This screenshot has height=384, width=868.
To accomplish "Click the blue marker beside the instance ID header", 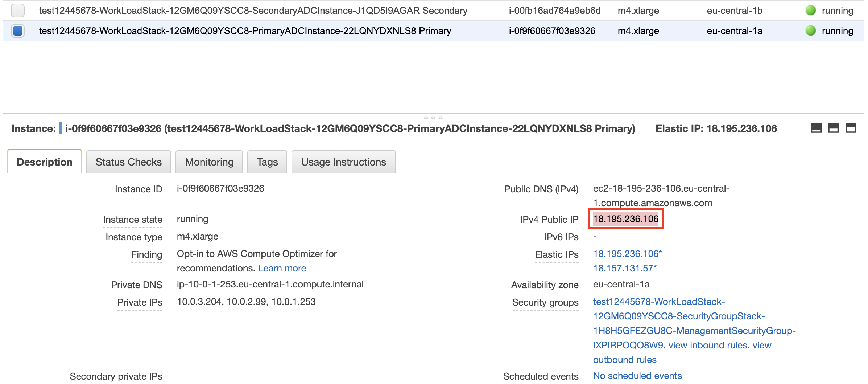I will tap(61, 128).
